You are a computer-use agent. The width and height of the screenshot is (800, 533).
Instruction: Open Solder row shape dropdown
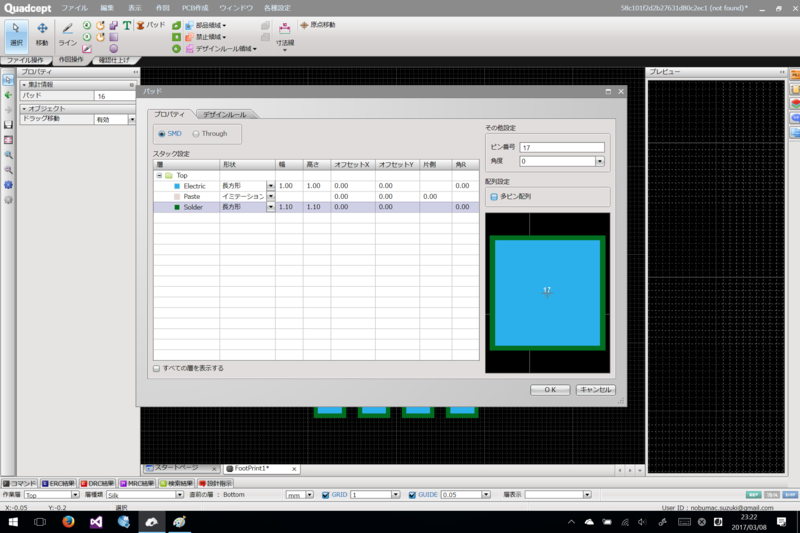click(270, 207)
